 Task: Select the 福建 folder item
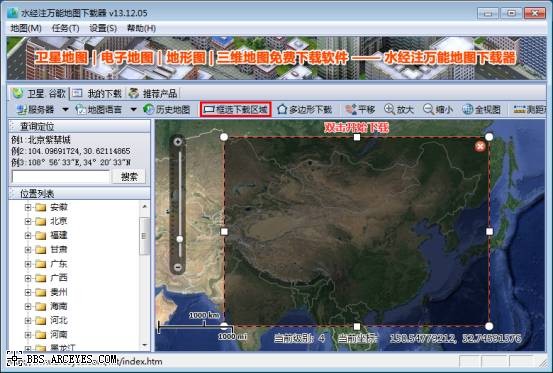(x=51, y=236)
